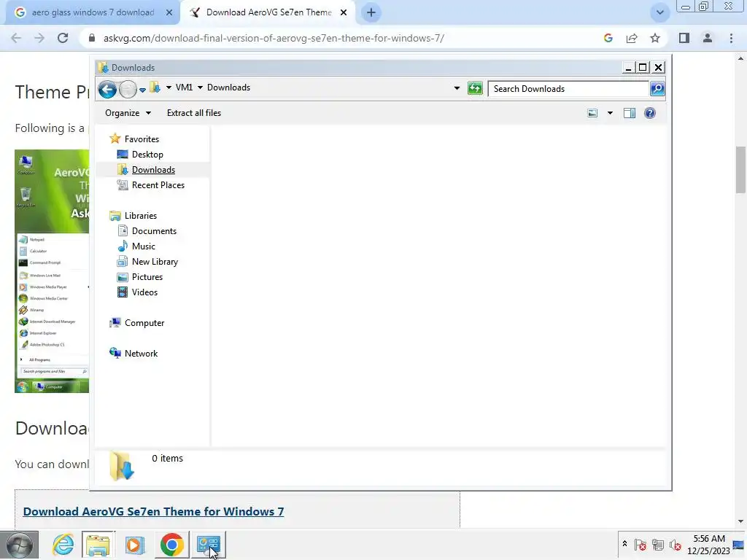747x560 pixels.
Task: View site info lock icon
Action: (x=92, y=38)
